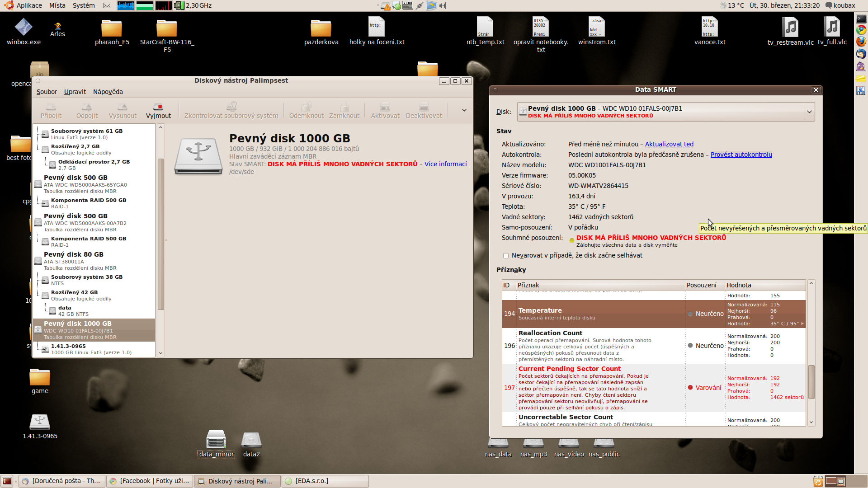Follow the Více informací link

445,164
